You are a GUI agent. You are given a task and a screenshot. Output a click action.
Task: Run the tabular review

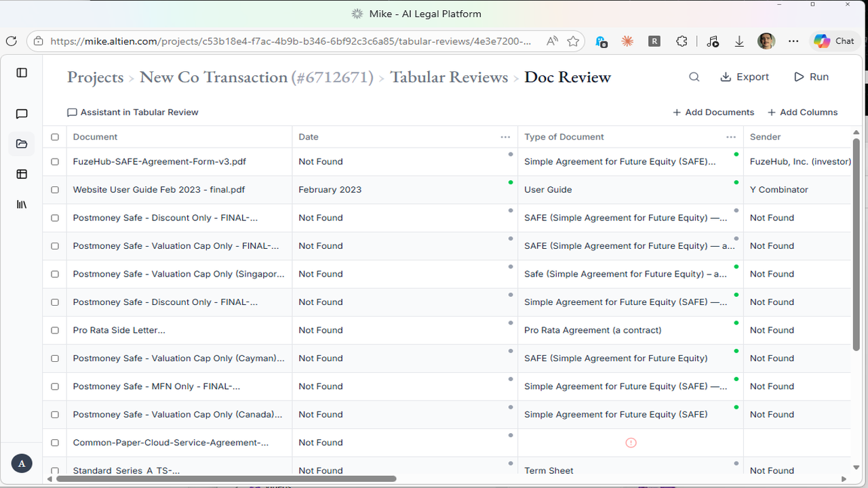pyautogui.click(x=811, y=77)
